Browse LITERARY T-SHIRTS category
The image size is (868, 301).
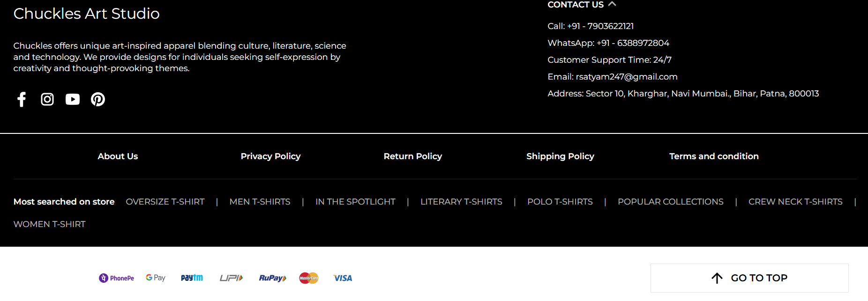(x=461, y=202)
